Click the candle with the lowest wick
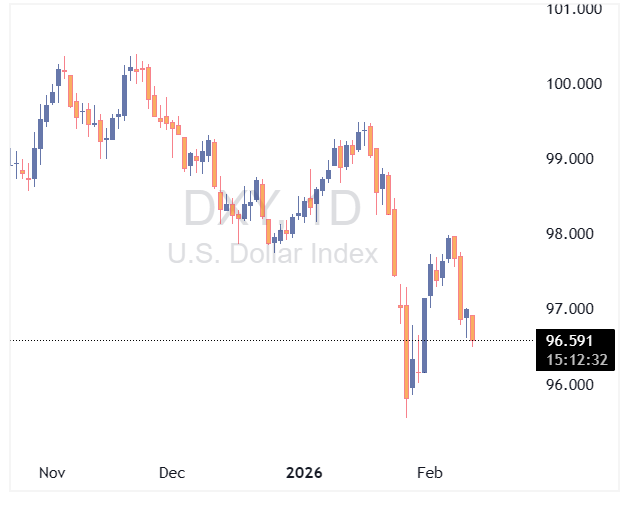Image resolution: width=629 pixels, height=510 pixels. coord(407,360)
